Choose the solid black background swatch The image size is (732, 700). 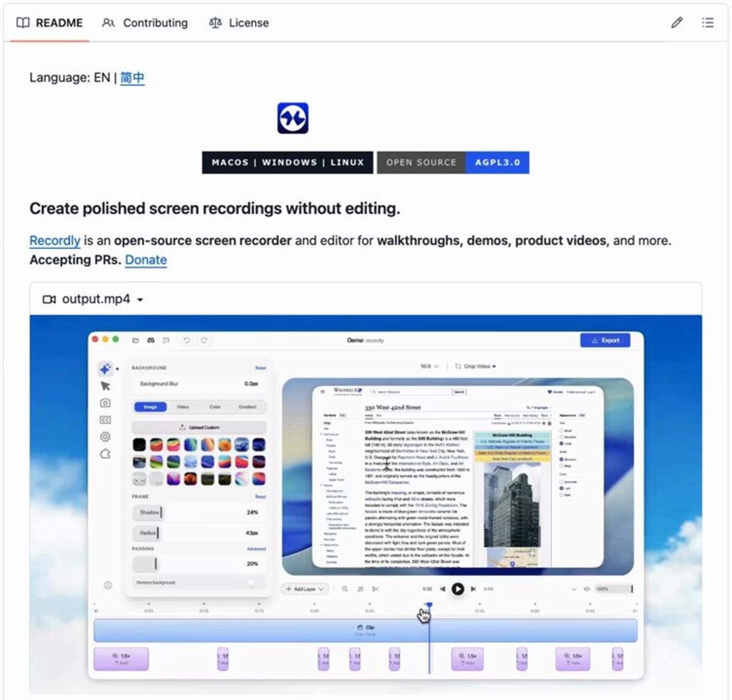point(139,445)
